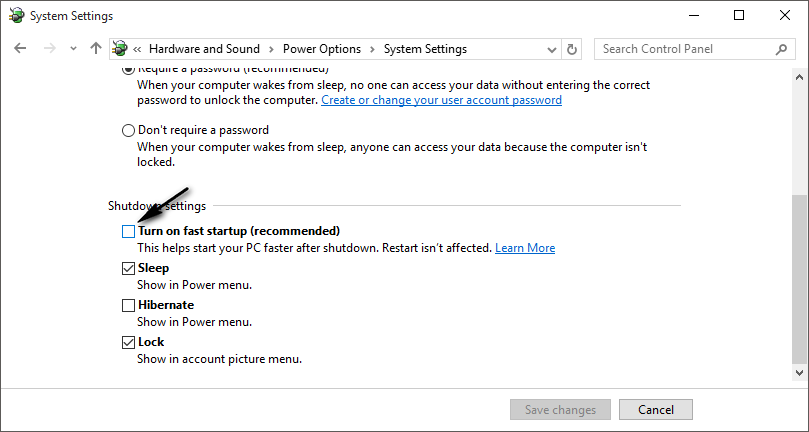Image resolution: width=809 pixels, height=432 pixels.
Task: Open the recent locations dropdown arrow
Action: pos(73,48)
